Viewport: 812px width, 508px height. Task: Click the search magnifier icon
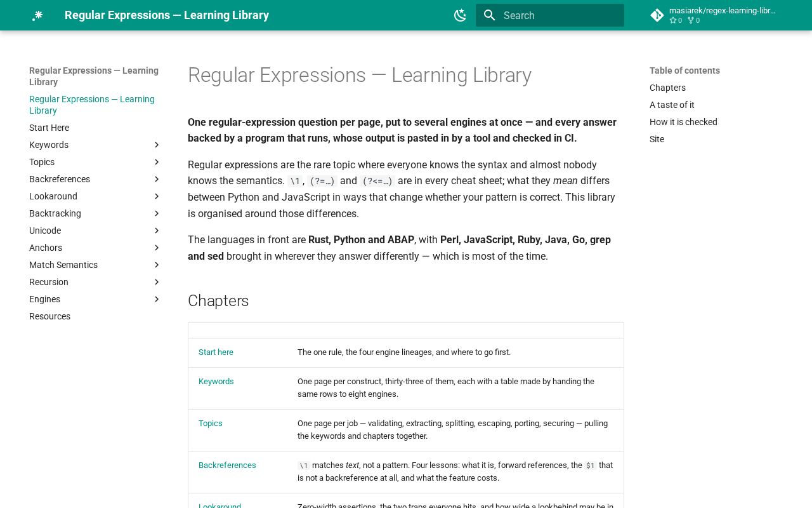[489, 15]
